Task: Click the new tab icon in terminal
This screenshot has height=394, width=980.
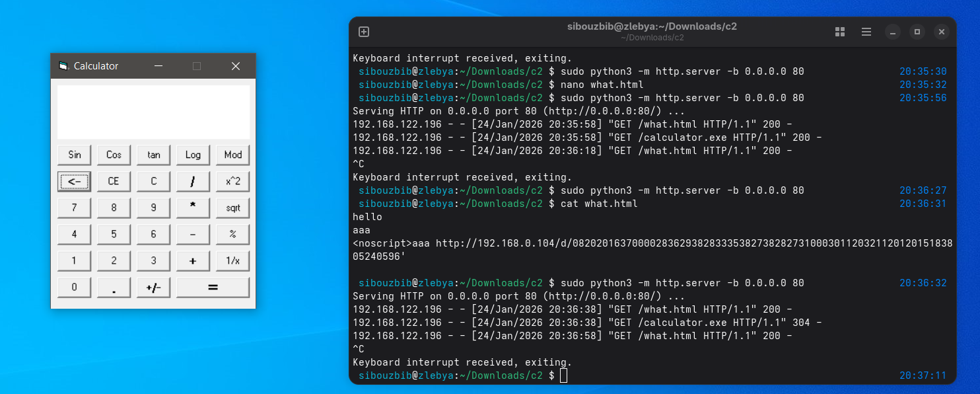Action: [x=364, y=32]
